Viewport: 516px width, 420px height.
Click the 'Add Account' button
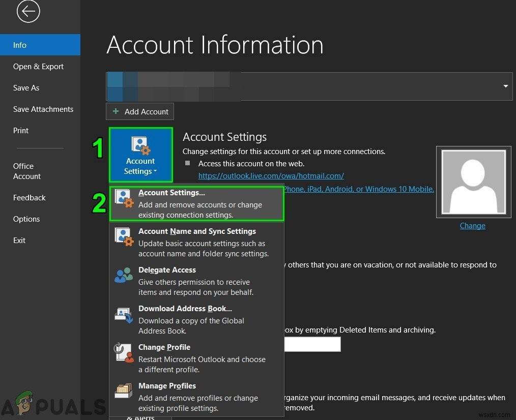click(140, 111)
